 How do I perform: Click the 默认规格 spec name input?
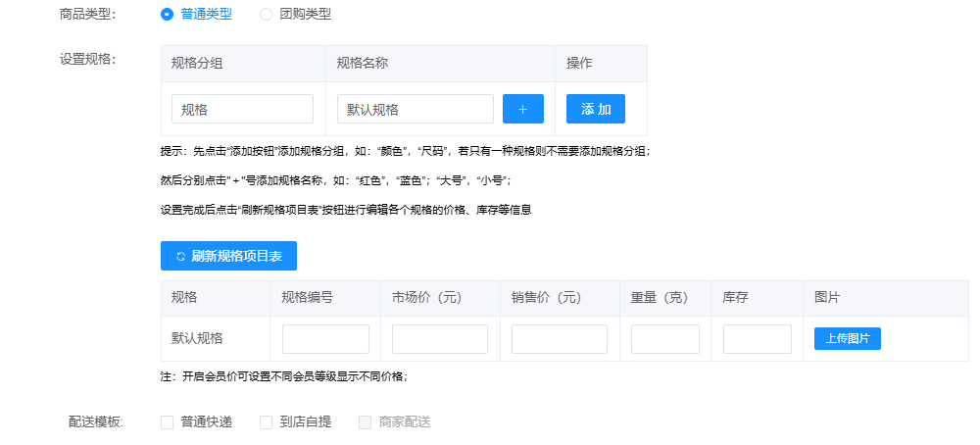point(415,109)
